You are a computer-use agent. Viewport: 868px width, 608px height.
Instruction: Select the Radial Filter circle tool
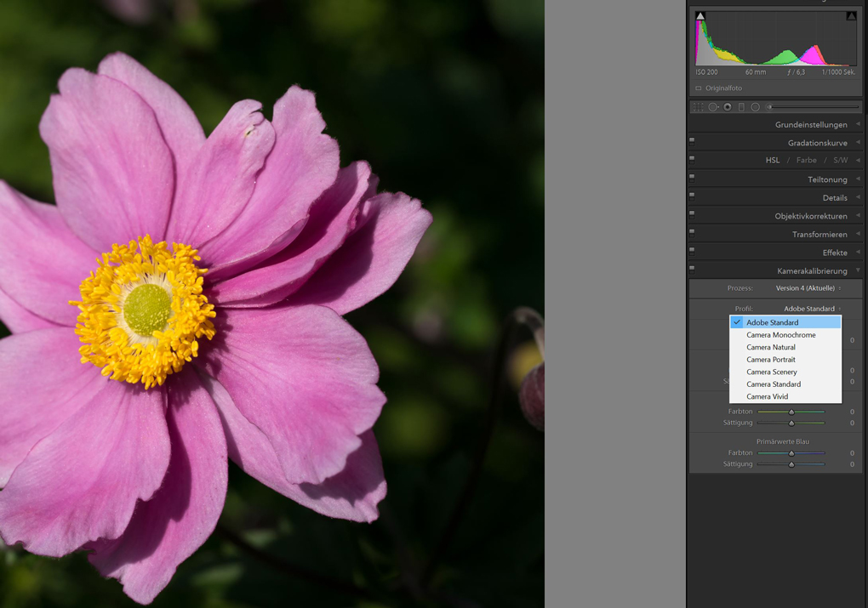[755, 107]
